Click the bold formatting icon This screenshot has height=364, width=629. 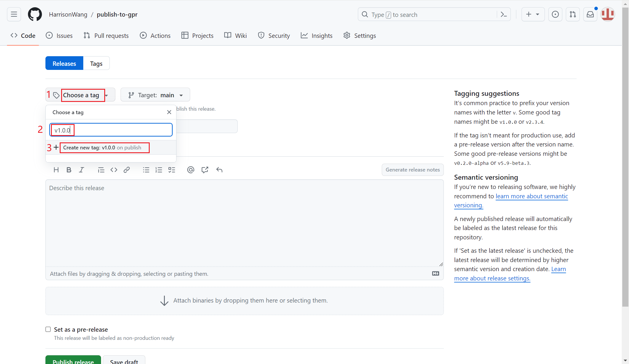(x=69, y=170)
